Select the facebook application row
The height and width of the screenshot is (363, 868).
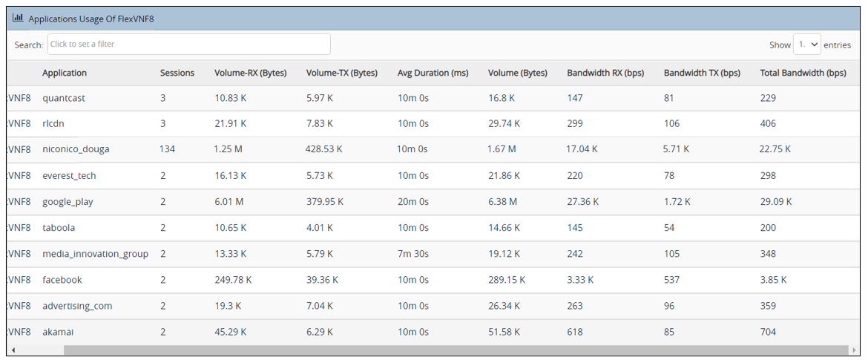point(434,280)
